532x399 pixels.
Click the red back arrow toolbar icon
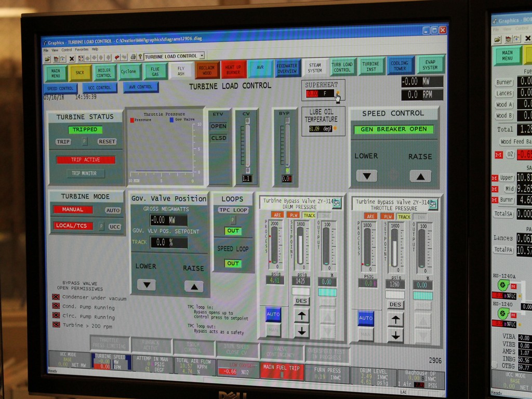tap(117, 57)
